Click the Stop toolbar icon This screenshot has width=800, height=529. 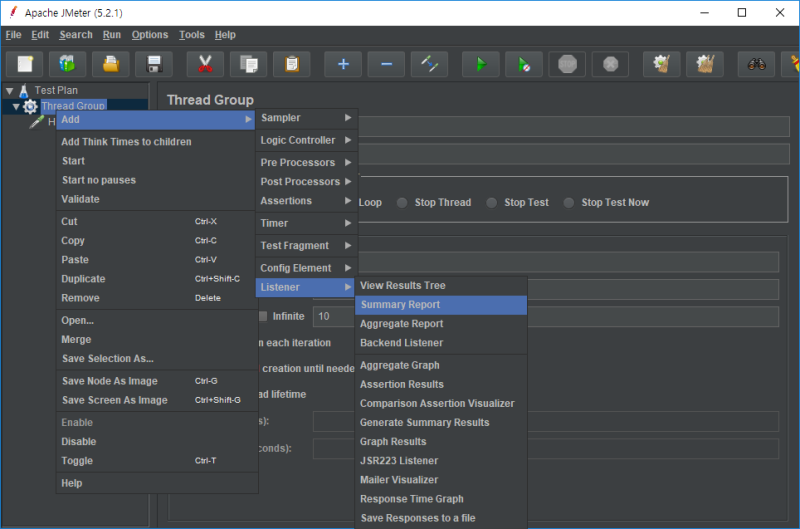[x=567, y=64]
